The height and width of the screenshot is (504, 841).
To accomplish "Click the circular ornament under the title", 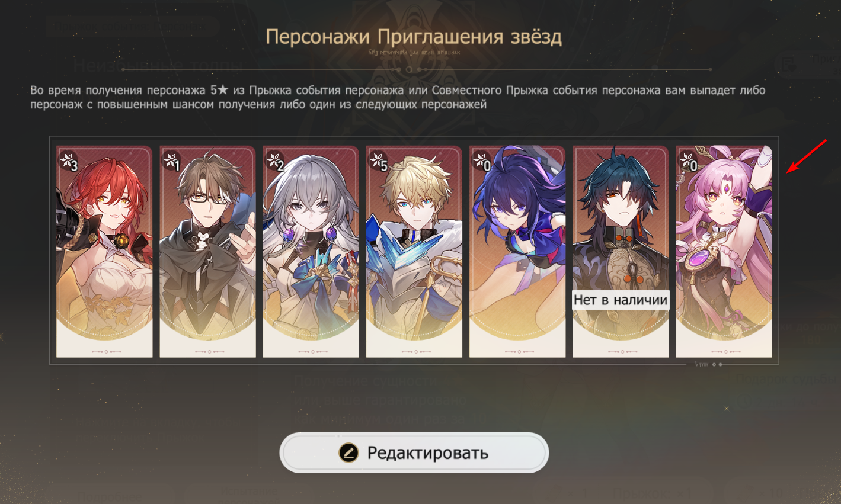I will click(408, 69).
